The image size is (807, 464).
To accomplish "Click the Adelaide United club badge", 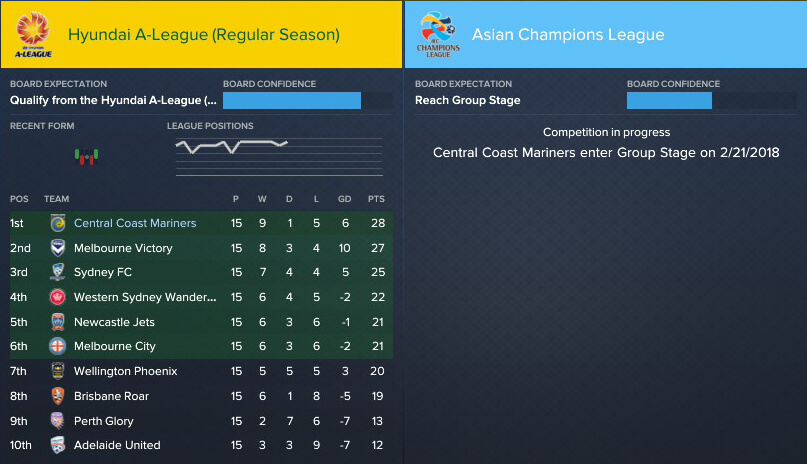I will 58,445.
